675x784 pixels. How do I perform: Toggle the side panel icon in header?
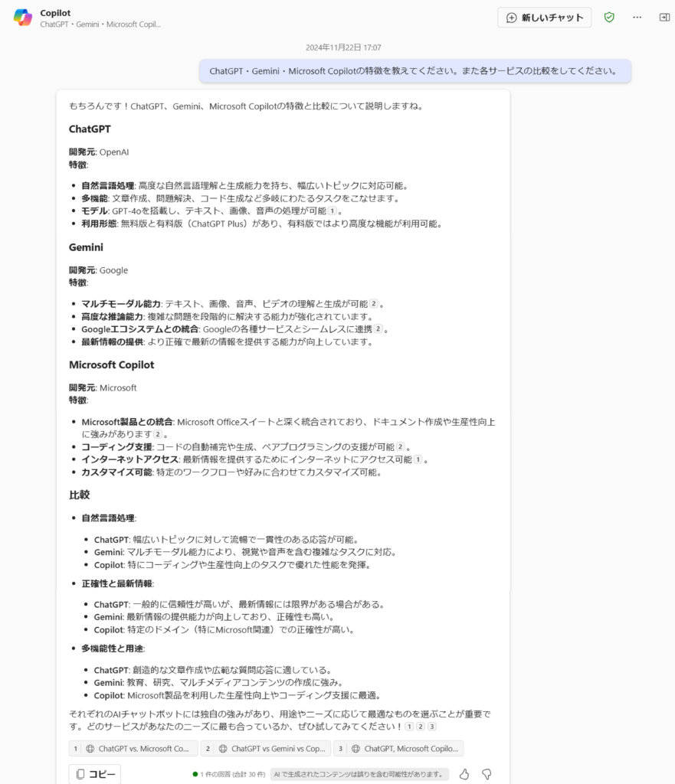coord(664,18)
